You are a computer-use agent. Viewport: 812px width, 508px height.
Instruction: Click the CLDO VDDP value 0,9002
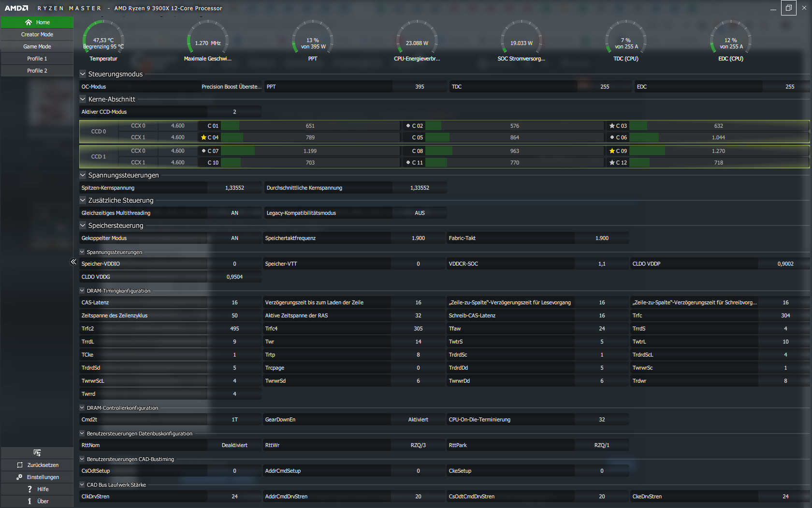point(785,264)
